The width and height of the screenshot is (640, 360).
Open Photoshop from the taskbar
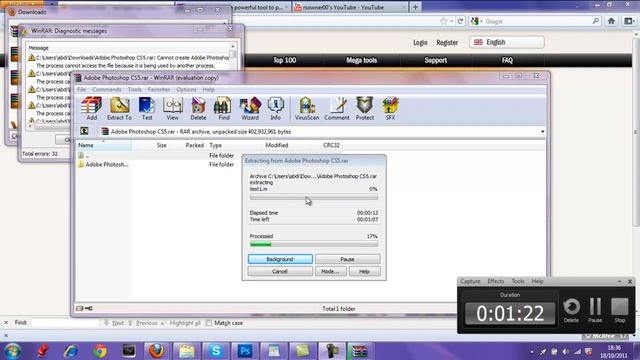244,351
